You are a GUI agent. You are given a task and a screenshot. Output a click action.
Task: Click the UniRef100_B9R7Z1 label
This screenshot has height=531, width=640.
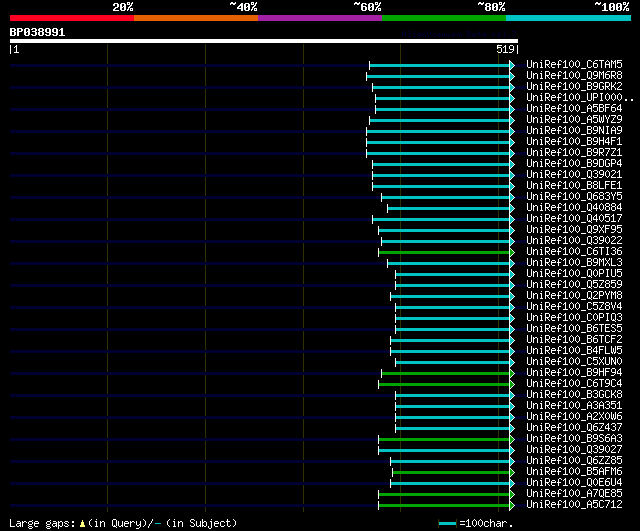[574, 153]
